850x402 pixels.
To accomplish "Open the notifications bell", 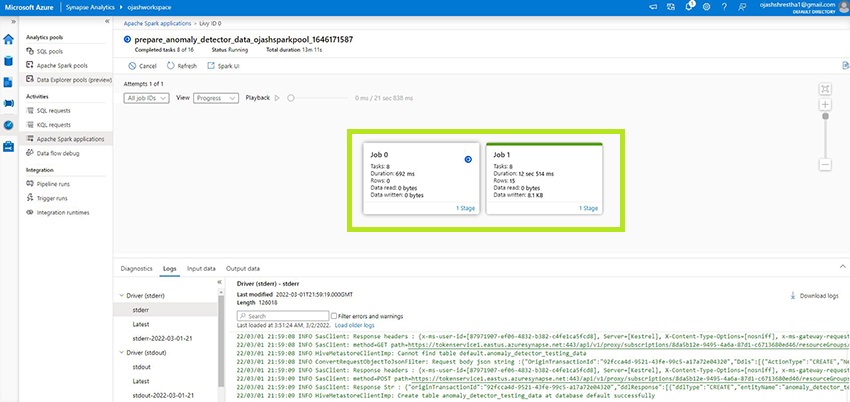I will point(689,7).
